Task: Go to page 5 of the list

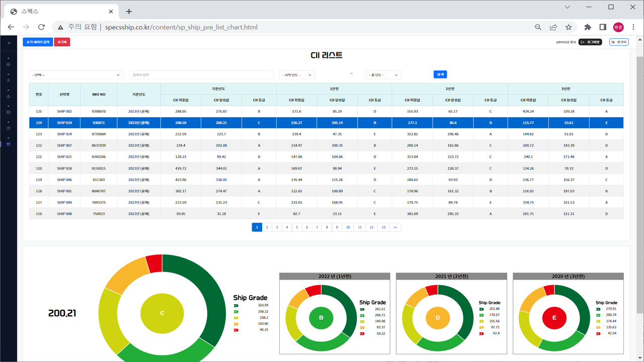Action: tap(297, 227)
